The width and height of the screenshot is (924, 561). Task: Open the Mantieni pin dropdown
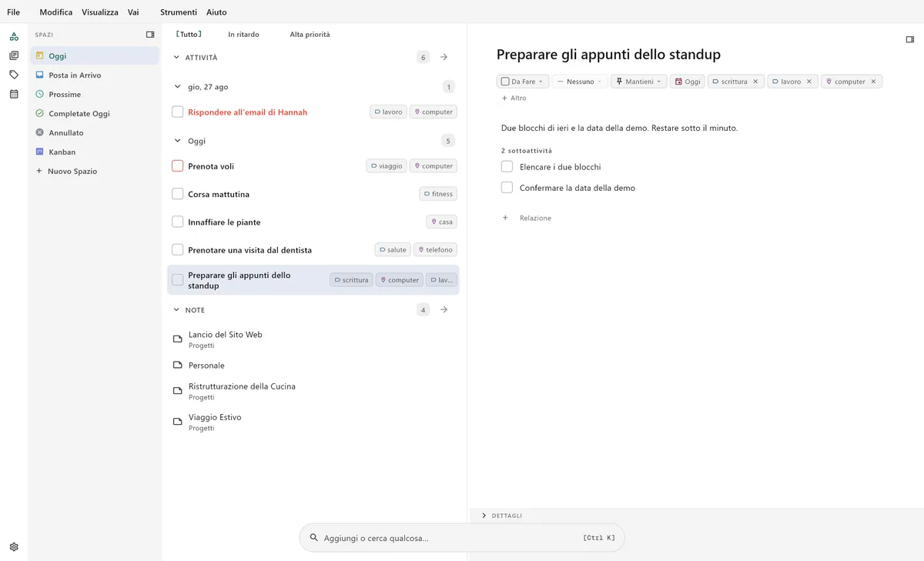click(x=639, y=82)
